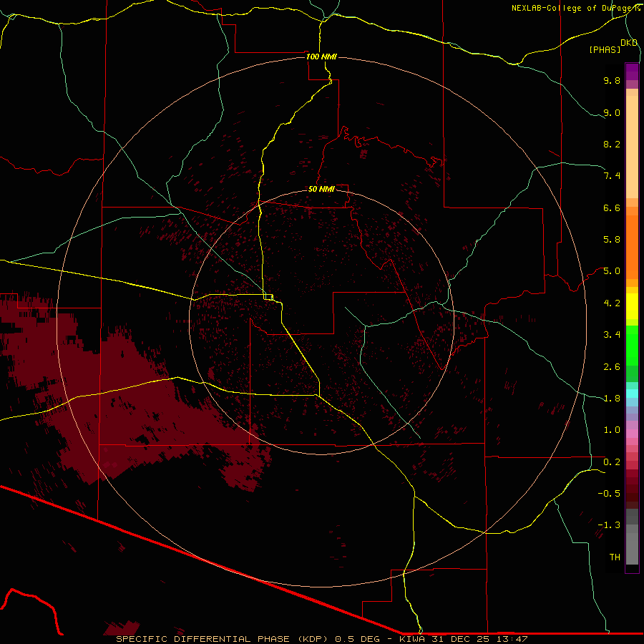Image resolution: width=644 pixels, height=644 pixels.
Task: Click the 0.2 value on the color scale
Action: (x=612, y=462)
